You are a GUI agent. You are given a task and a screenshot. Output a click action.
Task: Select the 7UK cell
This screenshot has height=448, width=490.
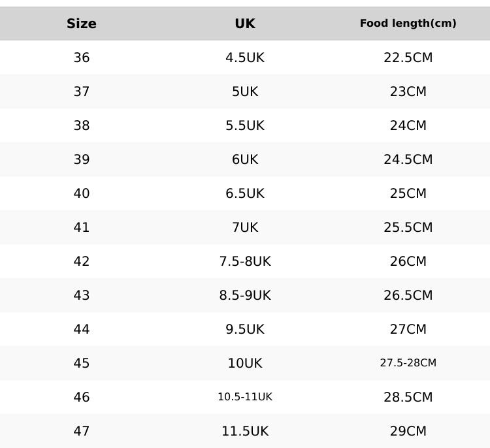pos(245,227)
